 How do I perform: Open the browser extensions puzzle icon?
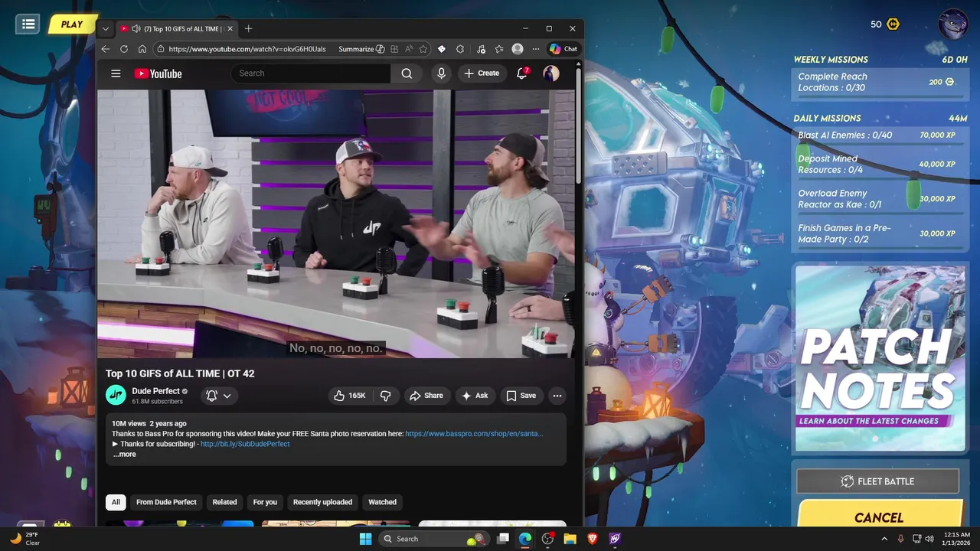[460, 49]
